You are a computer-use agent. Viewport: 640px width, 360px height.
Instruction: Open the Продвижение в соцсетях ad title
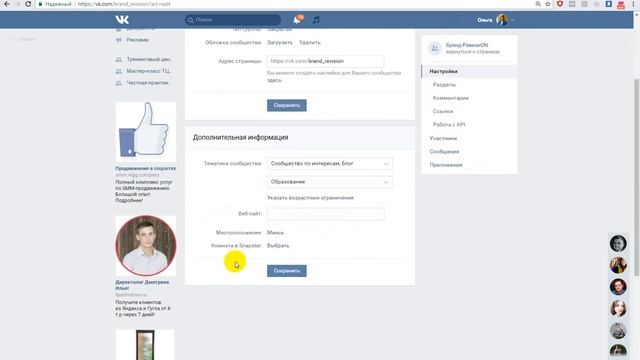pos(146,168)
